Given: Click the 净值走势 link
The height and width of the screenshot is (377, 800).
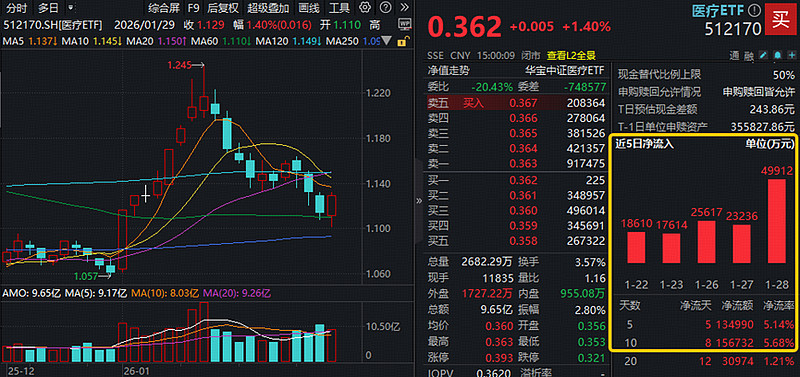Looking at the screenshot, I should [x=449, y=70].
